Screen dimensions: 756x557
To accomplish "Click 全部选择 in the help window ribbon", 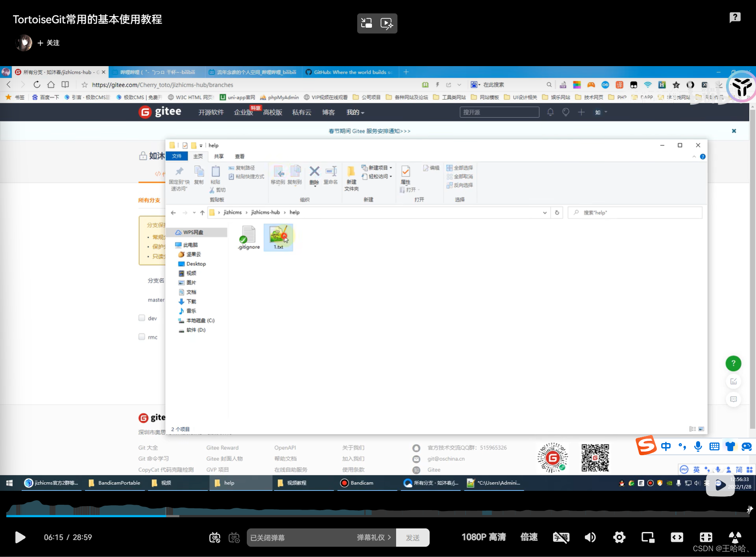I will [460, 168].
